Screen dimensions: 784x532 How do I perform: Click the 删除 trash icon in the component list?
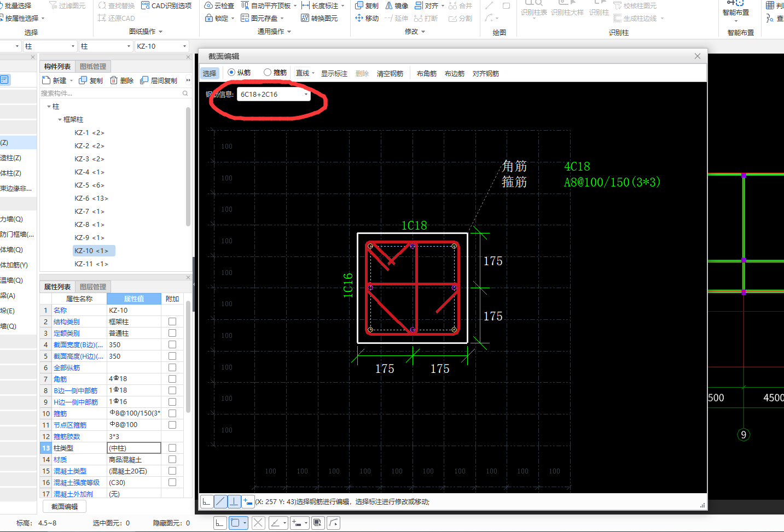pos(114,80)
